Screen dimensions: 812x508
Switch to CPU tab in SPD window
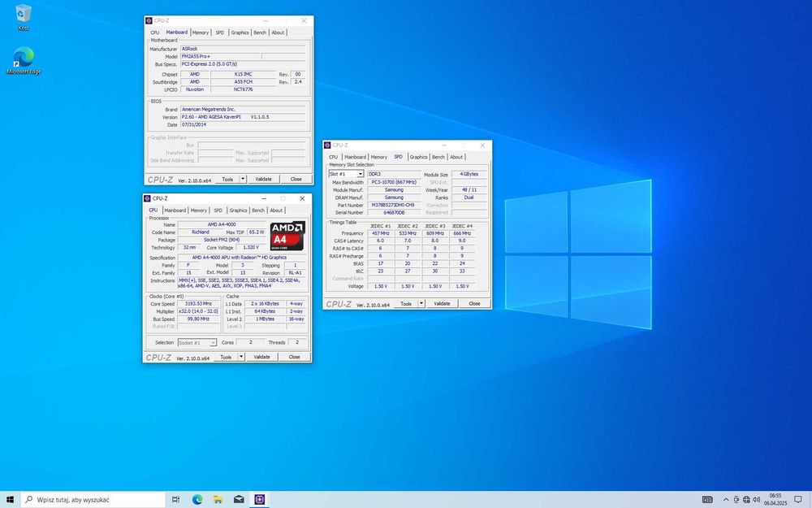[x=334, y=157]
